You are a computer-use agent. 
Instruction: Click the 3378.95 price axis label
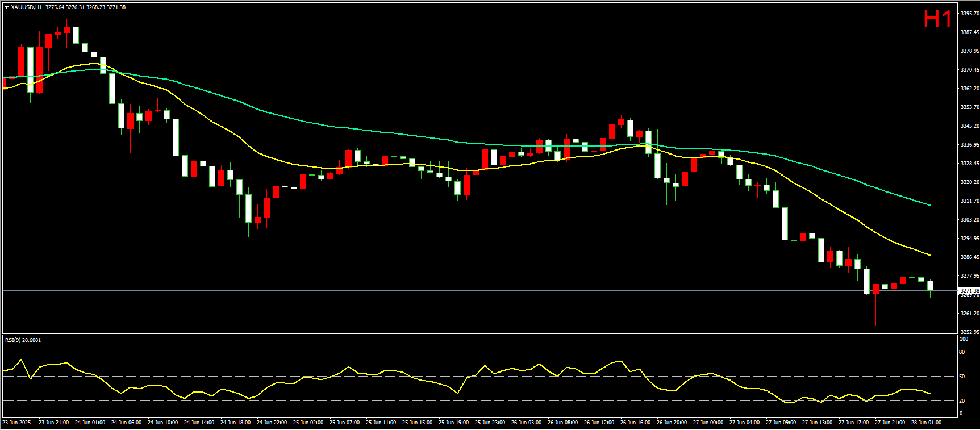coord(970,51)
